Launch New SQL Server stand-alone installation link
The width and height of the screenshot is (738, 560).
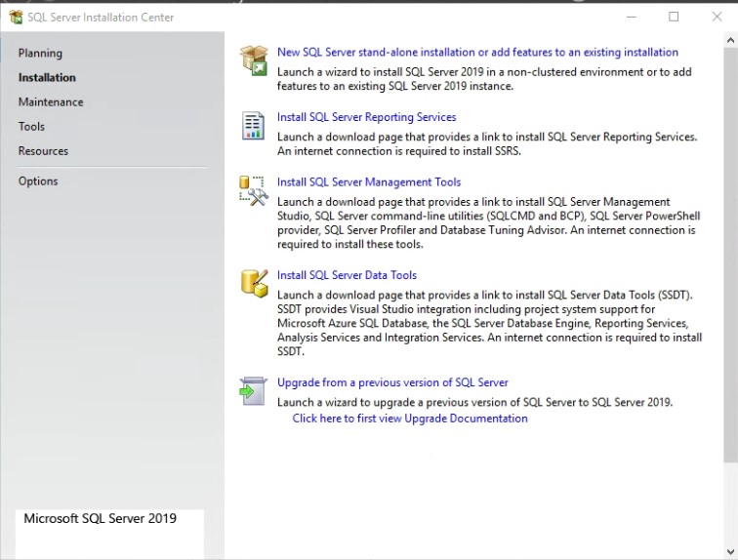pos(477,53)
